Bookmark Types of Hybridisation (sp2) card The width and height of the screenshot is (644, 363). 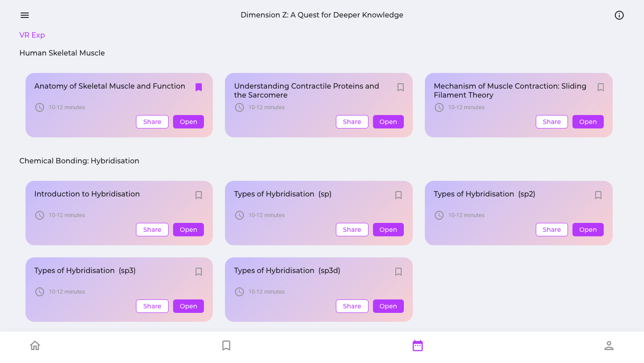point(598,195)
